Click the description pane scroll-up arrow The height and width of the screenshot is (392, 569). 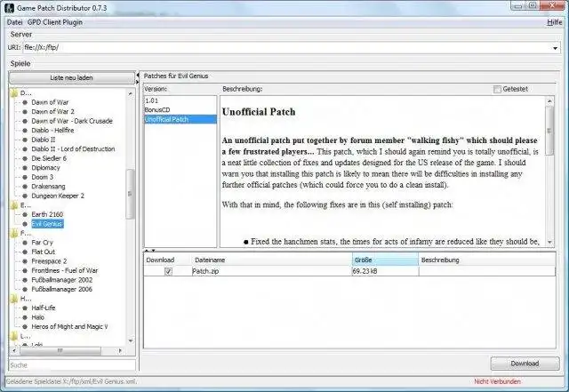click(x=549, y=101)
